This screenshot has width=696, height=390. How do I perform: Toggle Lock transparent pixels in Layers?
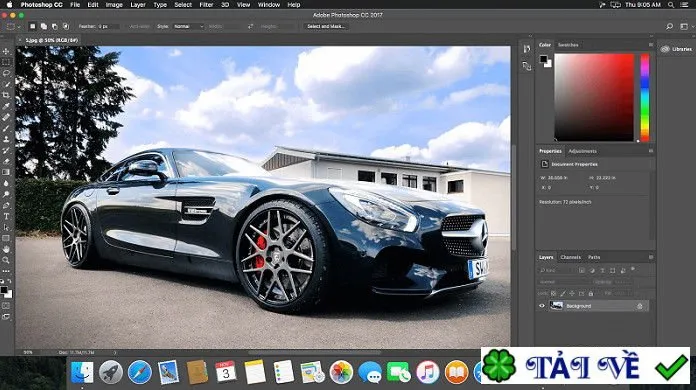[554, 293]
